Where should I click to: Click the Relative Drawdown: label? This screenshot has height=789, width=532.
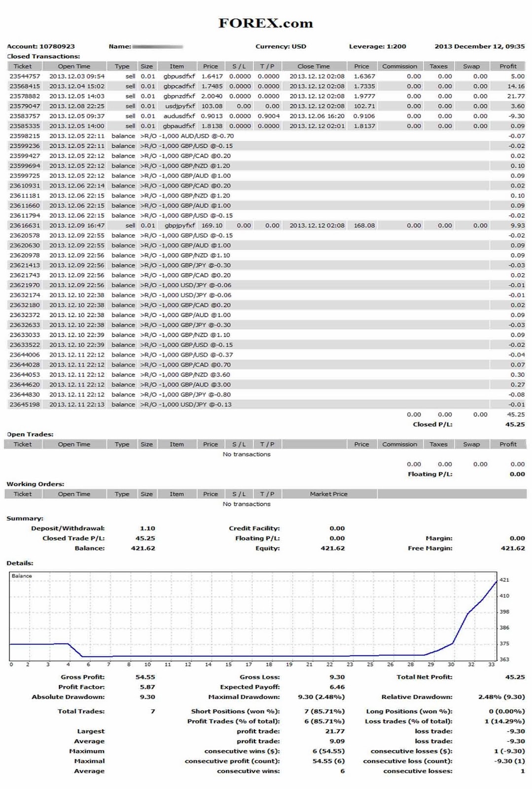417,697
